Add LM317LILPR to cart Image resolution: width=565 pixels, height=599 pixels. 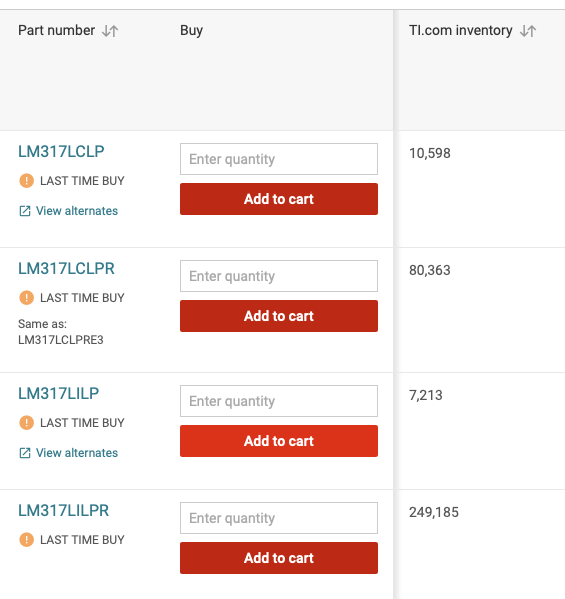coord(279,558)
